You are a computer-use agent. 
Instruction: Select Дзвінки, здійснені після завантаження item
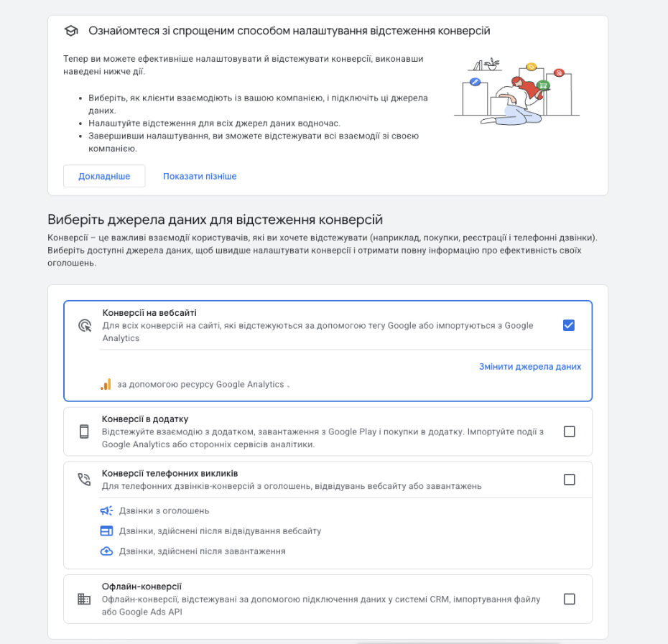pyautogui.click(x=202, y=551)
